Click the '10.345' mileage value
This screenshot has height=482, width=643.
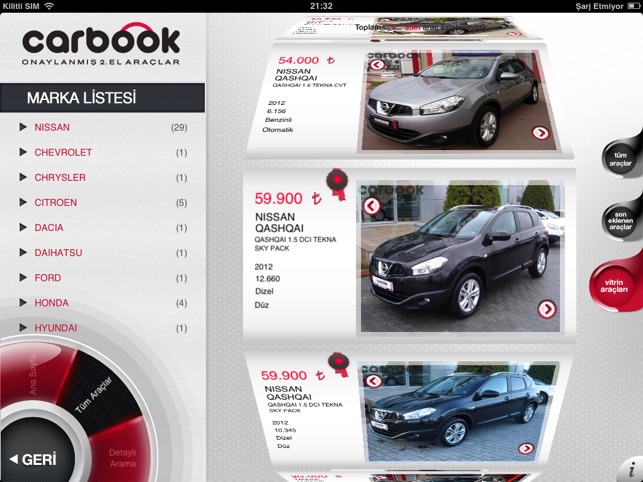click(x=285, y=430)
